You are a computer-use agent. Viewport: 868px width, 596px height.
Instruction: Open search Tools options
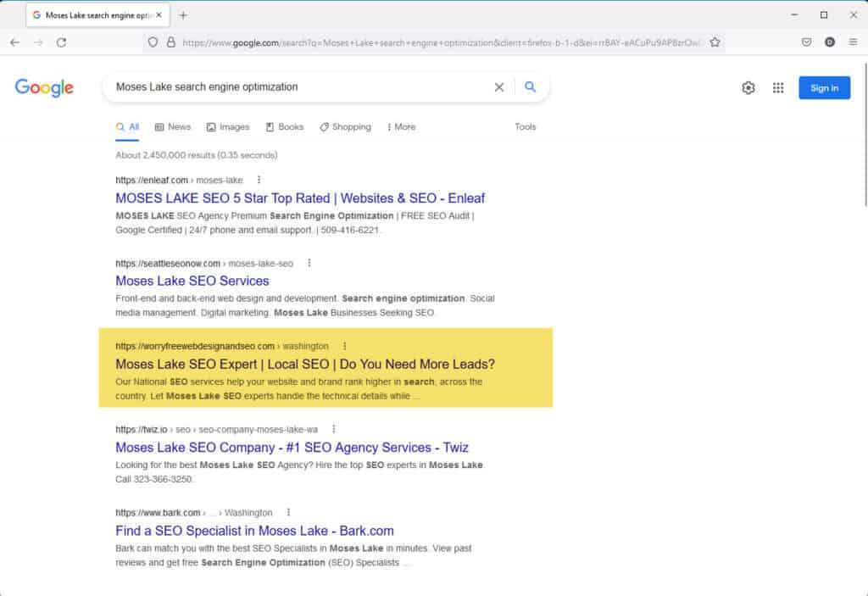(526, 127)
